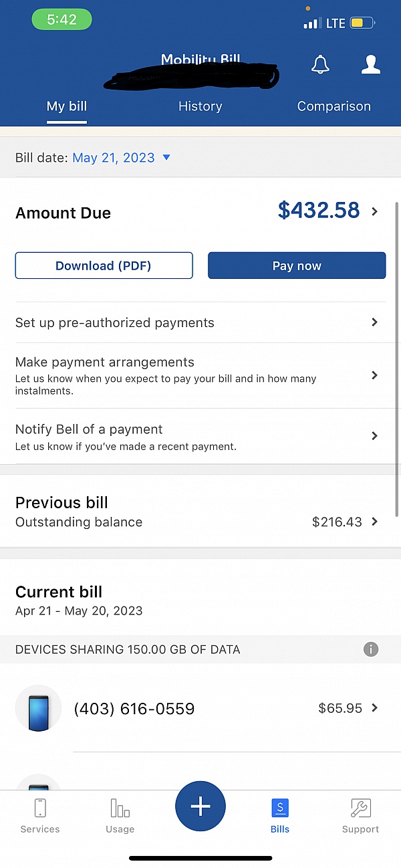Switch to the Comparison tab
This screenshot has height=868, width=401.
pyautogui.click(x=333, y=106)
